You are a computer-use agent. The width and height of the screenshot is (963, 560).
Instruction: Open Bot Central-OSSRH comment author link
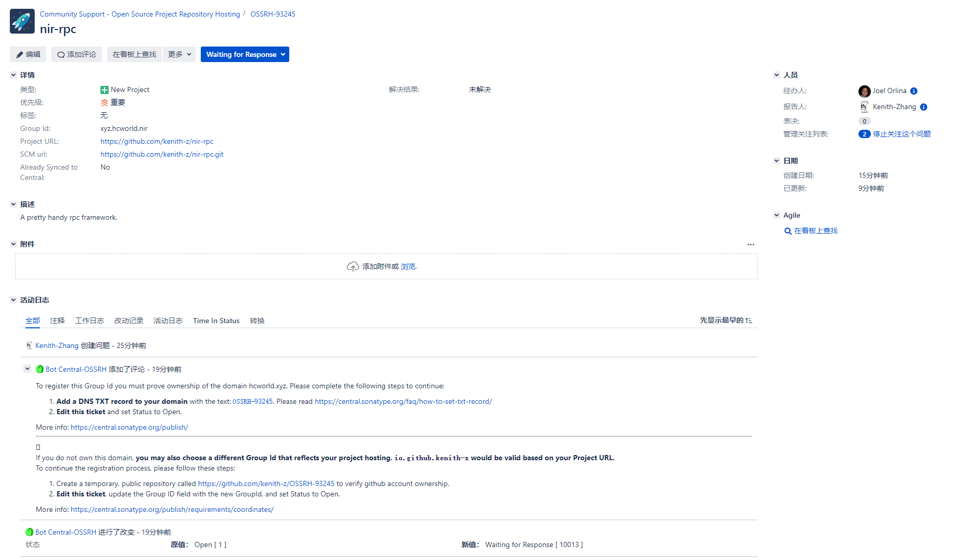click(x=76, y=369)
